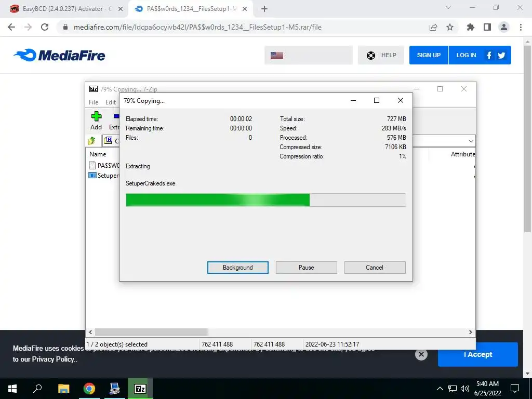Open File Explorer from taskbar
Screen dimensions: 532x399
pos(63,389)
